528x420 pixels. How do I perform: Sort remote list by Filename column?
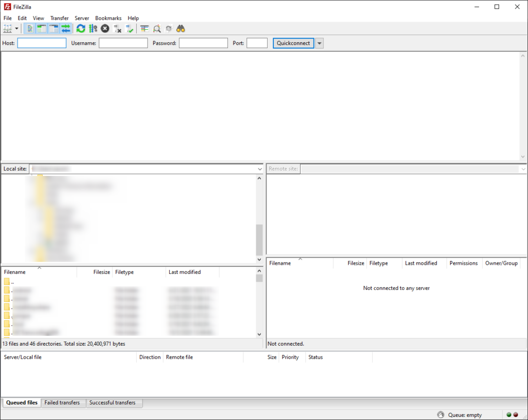(x=300, y=263)
